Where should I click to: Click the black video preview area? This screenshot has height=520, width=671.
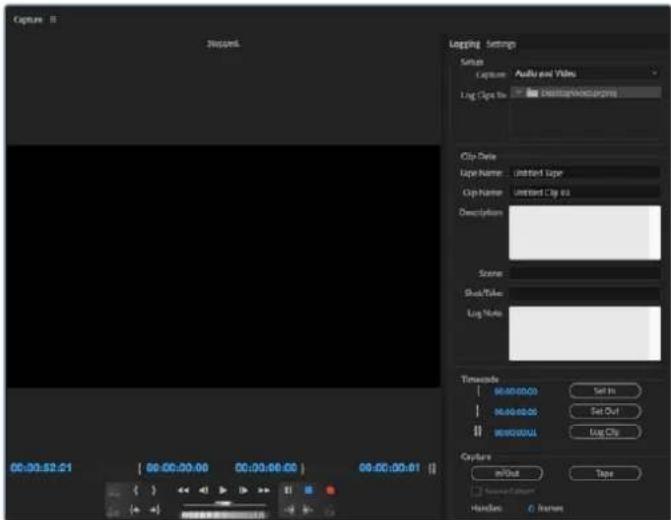point(223,266)
